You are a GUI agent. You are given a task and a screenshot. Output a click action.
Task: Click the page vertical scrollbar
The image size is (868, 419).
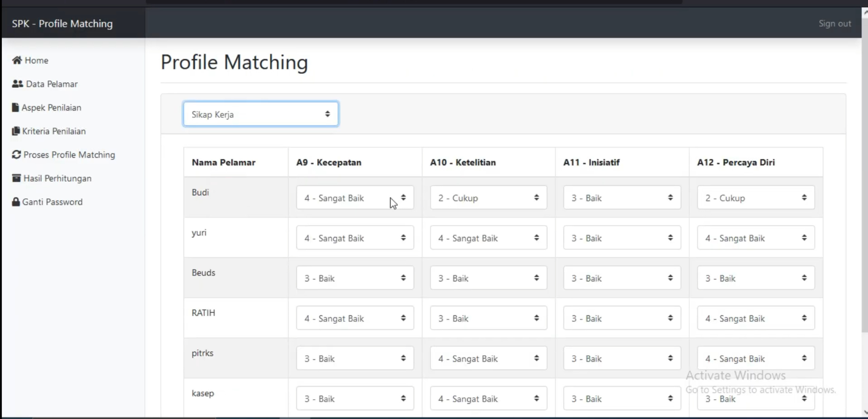[865, 175]
